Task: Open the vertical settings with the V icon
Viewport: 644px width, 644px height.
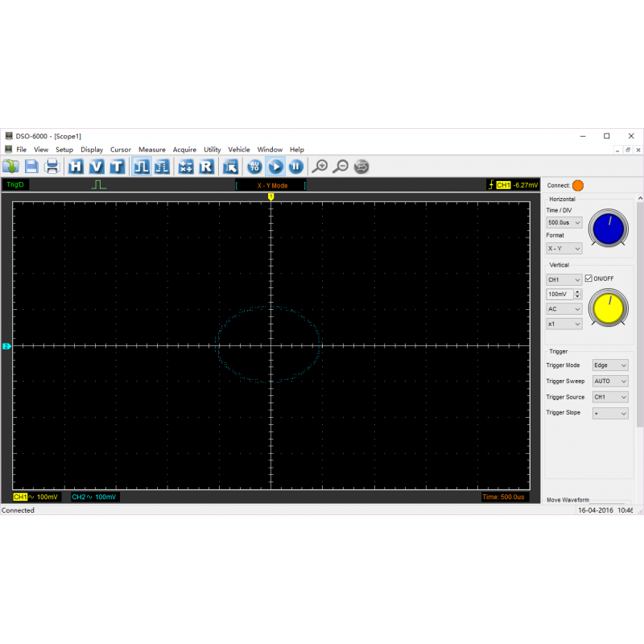Action: pyautogui.click(x=97, y=167)
